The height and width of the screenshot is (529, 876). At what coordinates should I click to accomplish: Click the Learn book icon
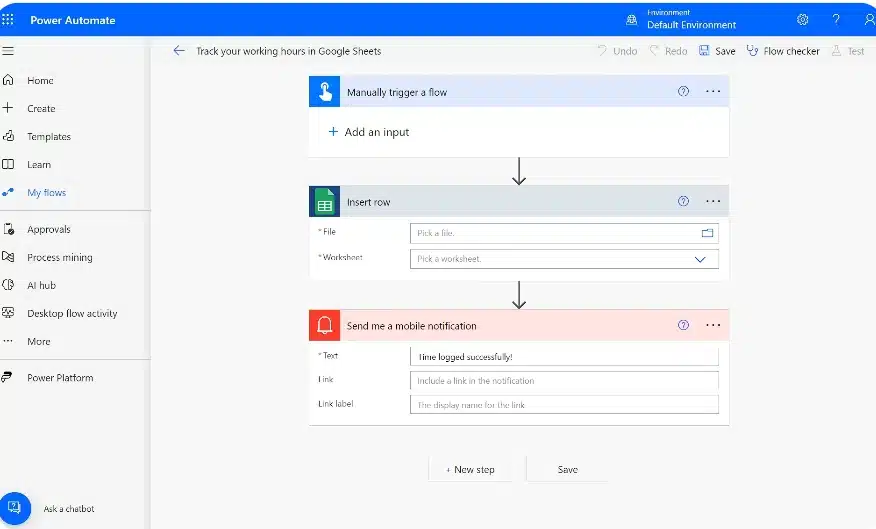click(x=8, y=164)
